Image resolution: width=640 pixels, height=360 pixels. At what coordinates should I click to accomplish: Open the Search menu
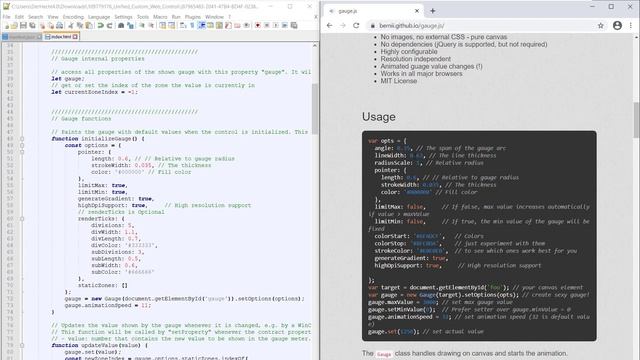pos(36,17)
